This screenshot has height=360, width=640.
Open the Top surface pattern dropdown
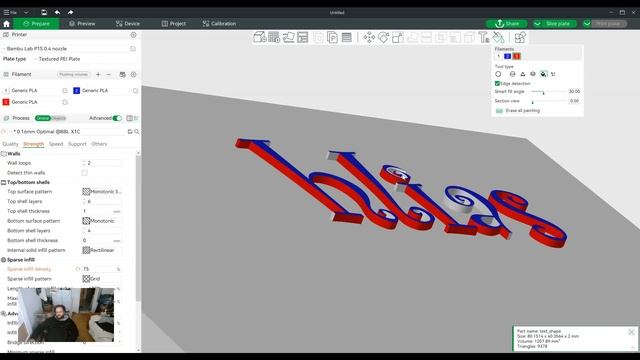102,191
